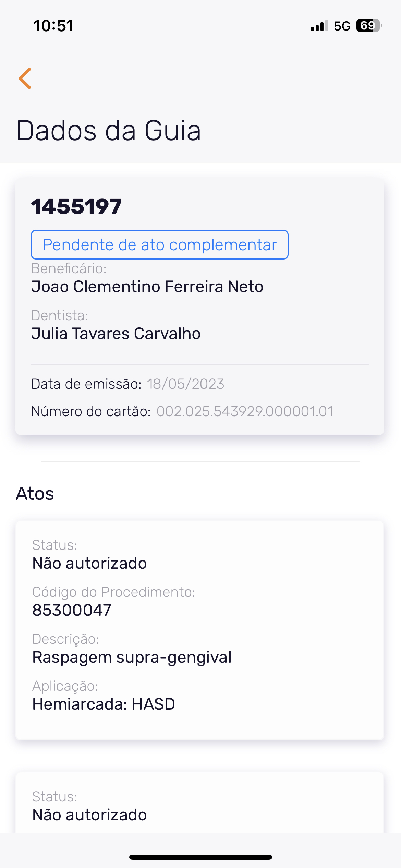Open the second act card's 'Não autorizado' status

click(x=89, y=815)
